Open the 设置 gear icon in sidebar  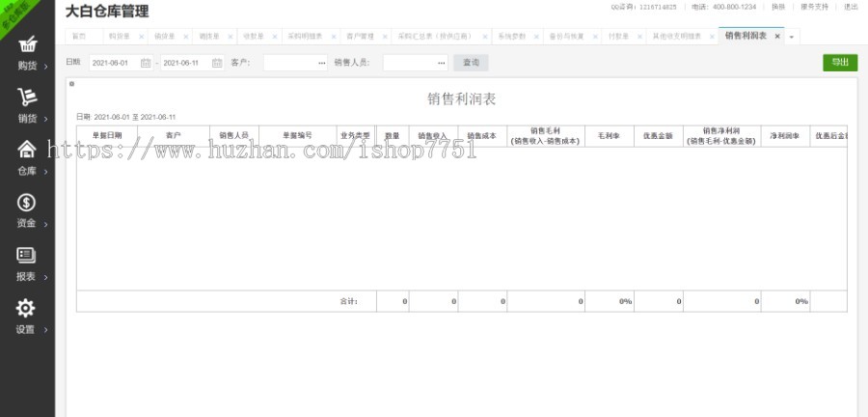tap(26, 308)
